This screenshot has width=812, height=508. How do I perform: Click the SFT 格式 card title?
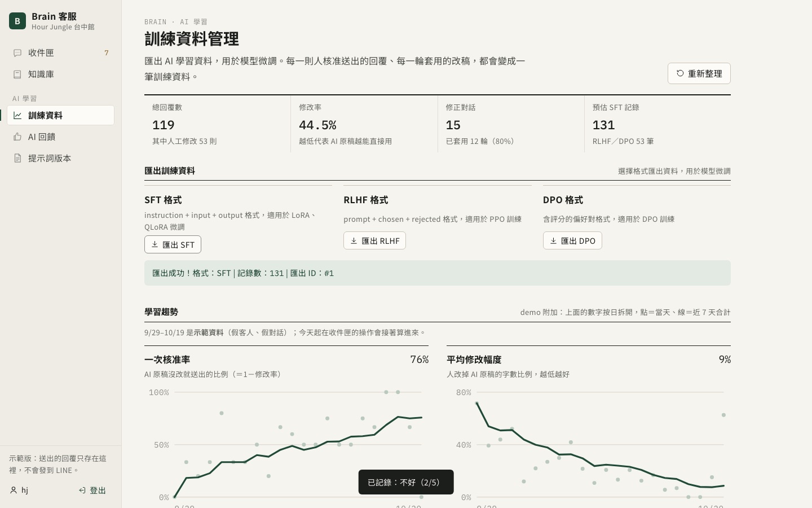pyautogui.click(x=163, y=200)
